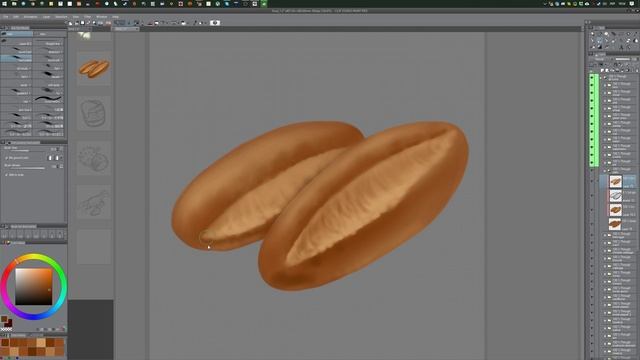Viewport: 640px width, 360px height.
Task: Click the highlighted active tool in the tool palette
Action: coord(600,41)
